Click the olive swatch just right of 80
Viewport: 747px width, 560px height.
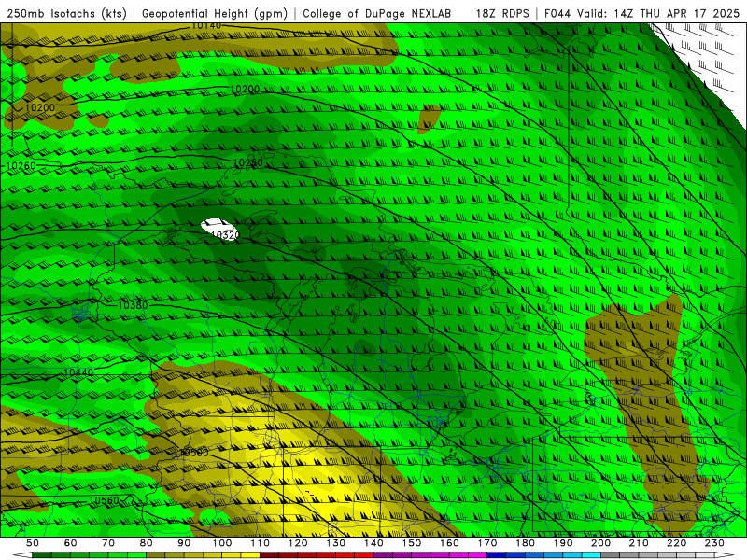(x=156, y=555)
